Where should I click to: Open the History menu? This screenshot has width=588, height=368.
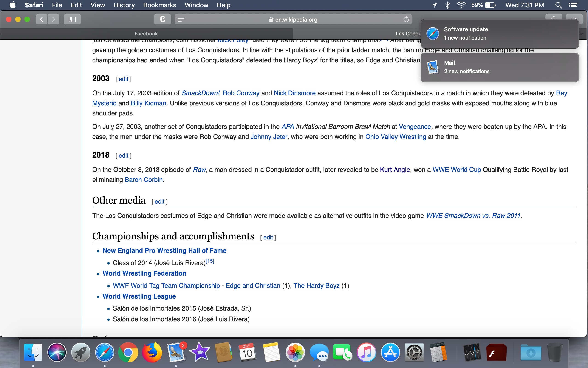point(124,5)
